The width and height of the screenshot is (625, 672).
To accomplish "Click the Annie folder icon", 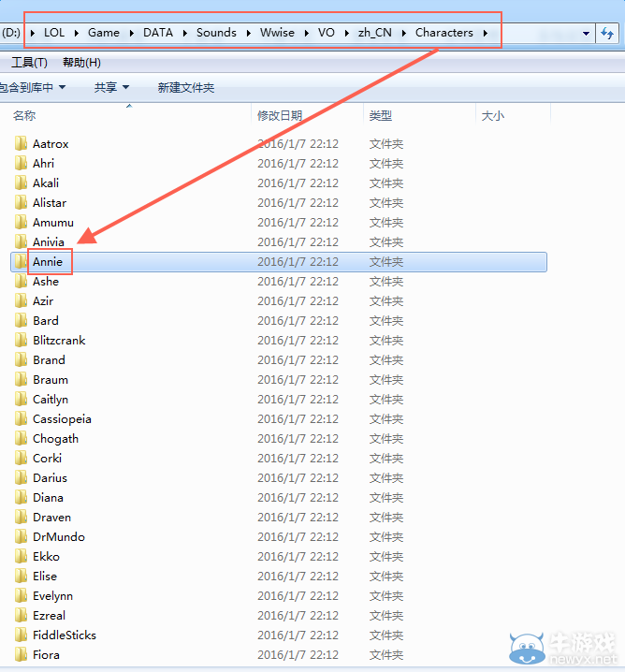I will click(x=21, y=262).
